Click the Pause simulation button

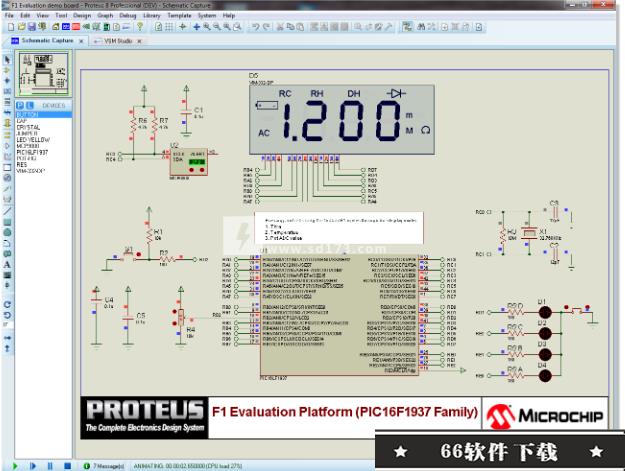(x=50, y=465)
